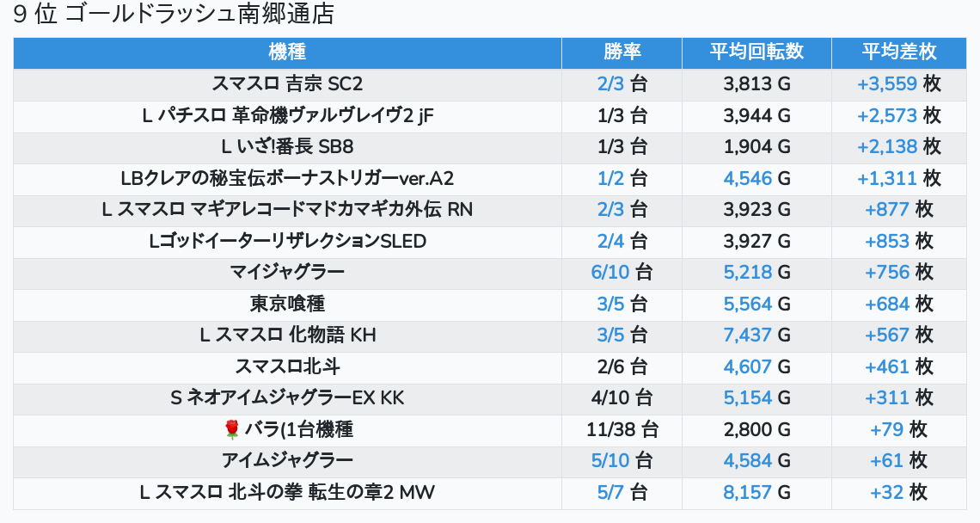Select the スマスロ北斗 machine name

[x=287, y=366]
